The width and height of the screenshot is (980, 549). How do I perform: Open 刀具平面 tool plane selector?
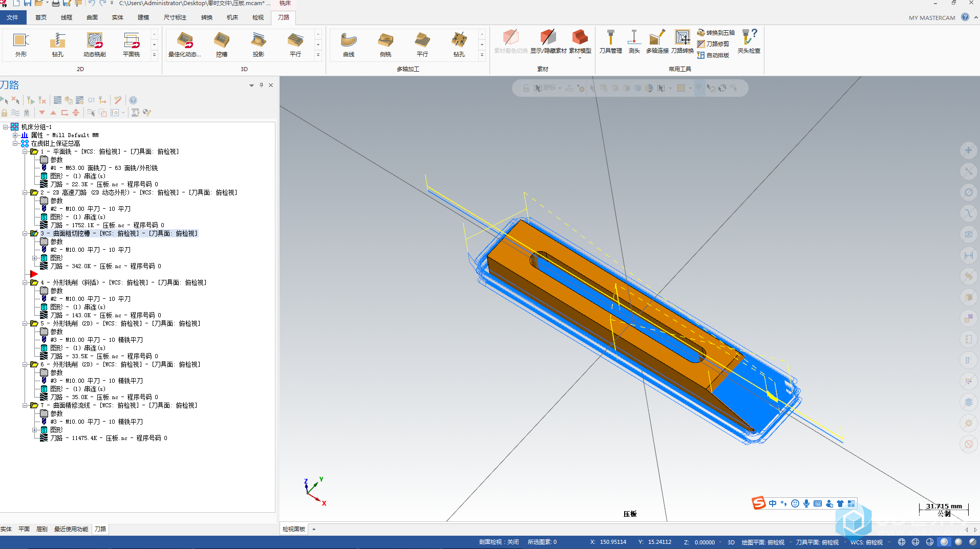[817, 542]
